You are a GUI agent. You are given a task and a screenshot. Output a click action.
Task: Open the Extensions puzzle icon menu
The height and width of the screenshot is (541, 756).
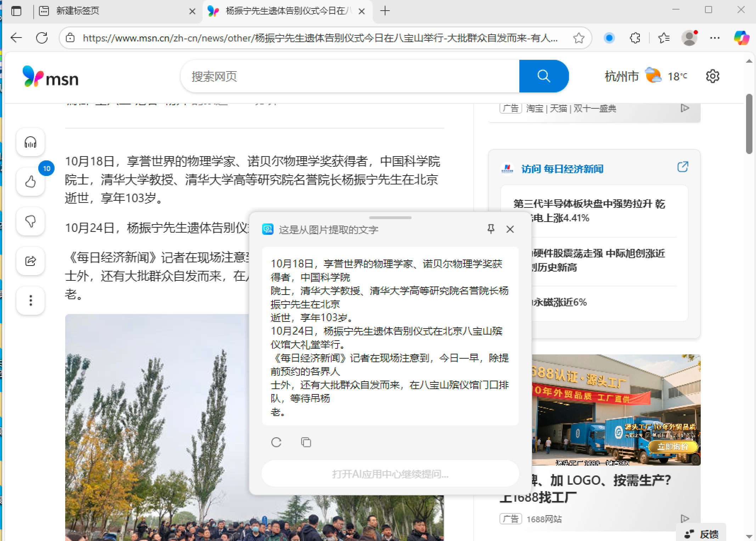tap(635, 38)
